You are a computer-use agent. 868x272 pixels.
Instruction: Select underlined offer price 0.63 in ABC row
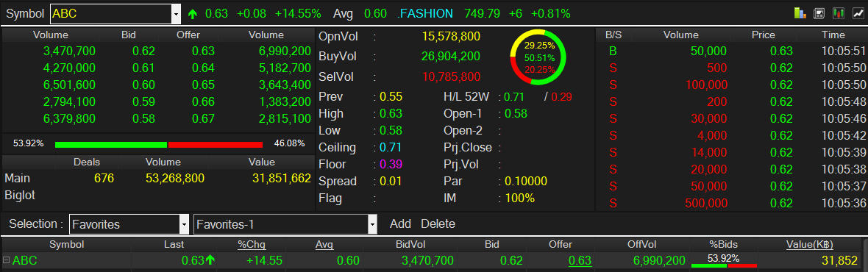click(x=580, y=260)
